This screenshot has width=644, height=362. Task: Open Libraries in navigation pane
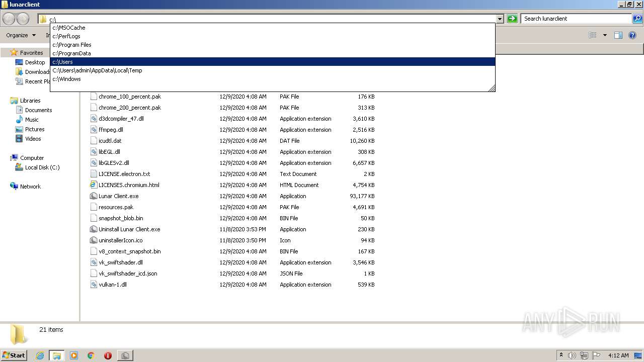click(30, 101)
